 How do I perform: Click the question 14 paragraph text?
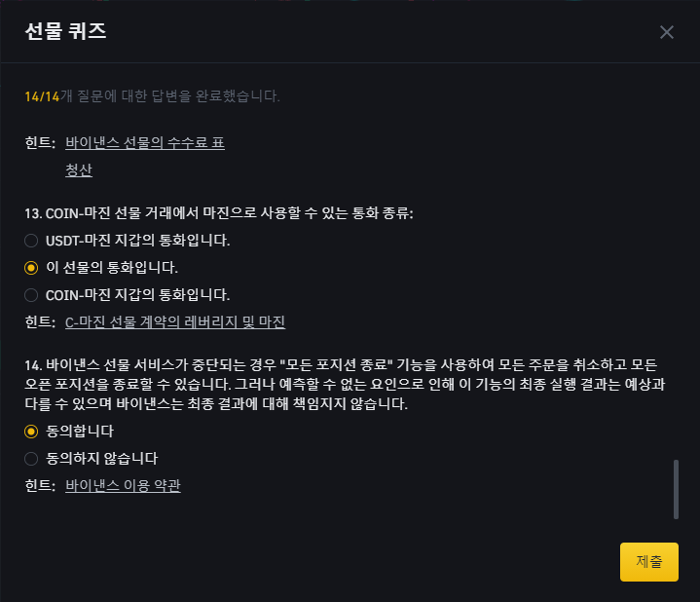coord(345,384)
